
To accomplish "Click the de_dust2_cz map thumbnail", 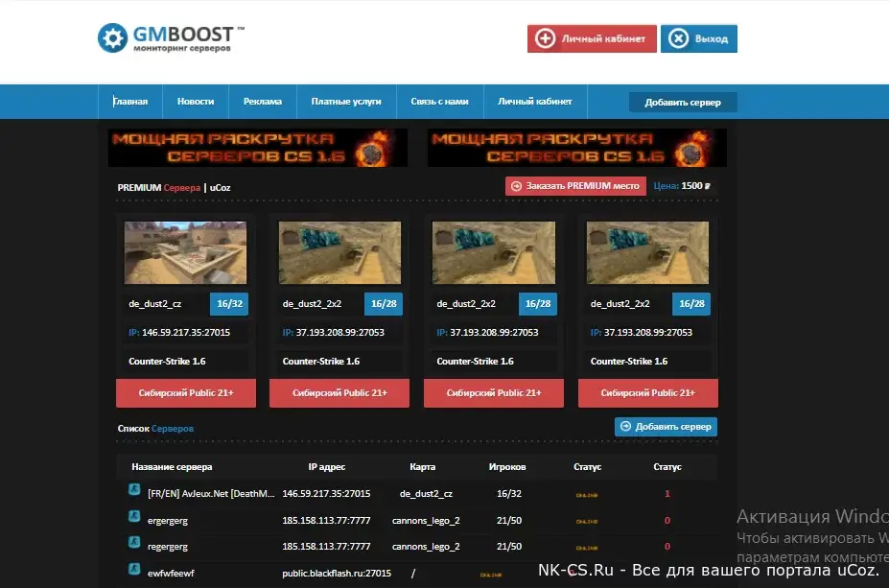I will pos(185,252).
